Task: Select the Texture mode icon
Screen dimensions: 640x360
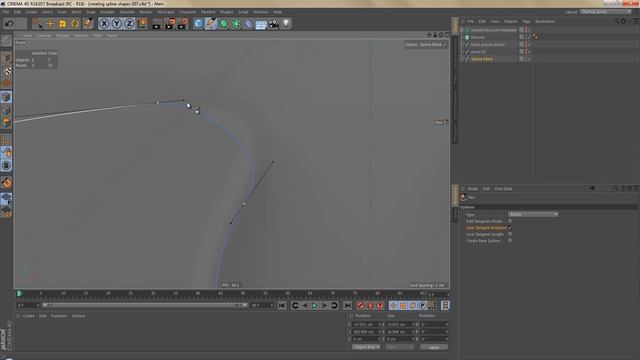Action: (6, 71)
